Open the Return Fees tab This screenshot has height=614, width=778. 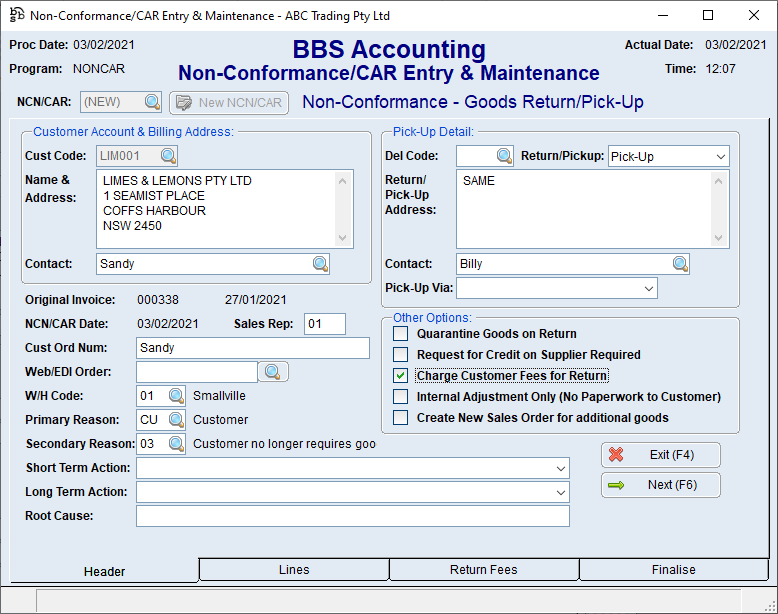tap(484, 570)
